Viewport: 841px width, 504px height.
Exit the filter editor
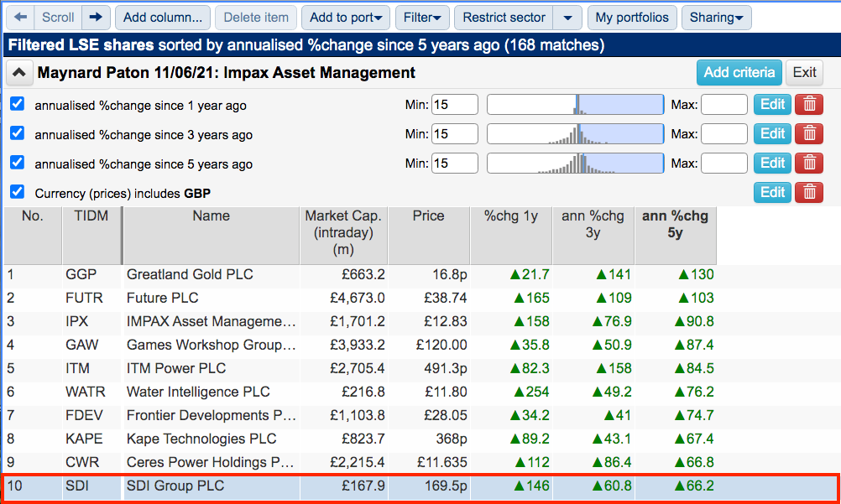[804, 72]
